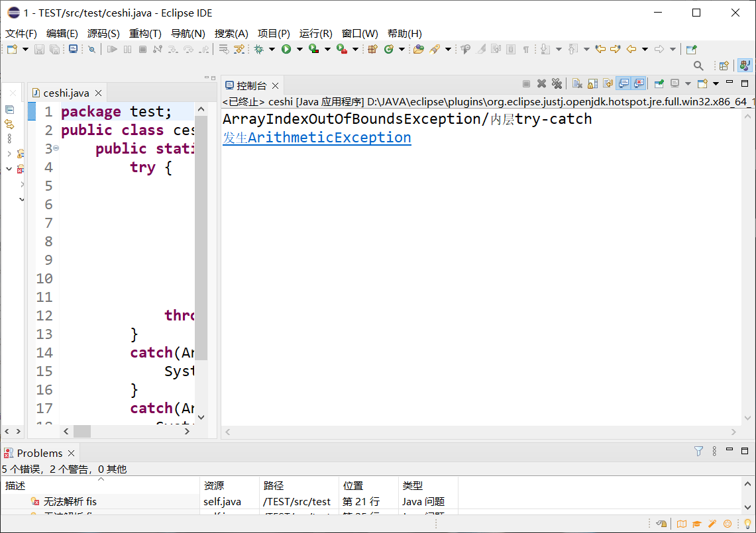Image resolution: width=756 pixels, height=533 pixels.
Task: Click the Open Console monitor icon in the main toolbar
Action: (74, 49)
